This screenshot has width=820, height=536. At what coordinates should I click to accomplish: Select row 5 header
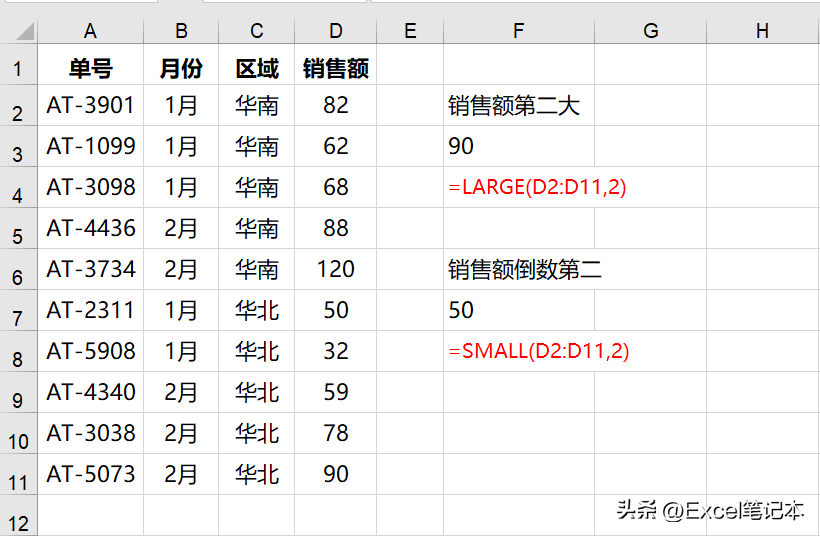pos(18,229)
